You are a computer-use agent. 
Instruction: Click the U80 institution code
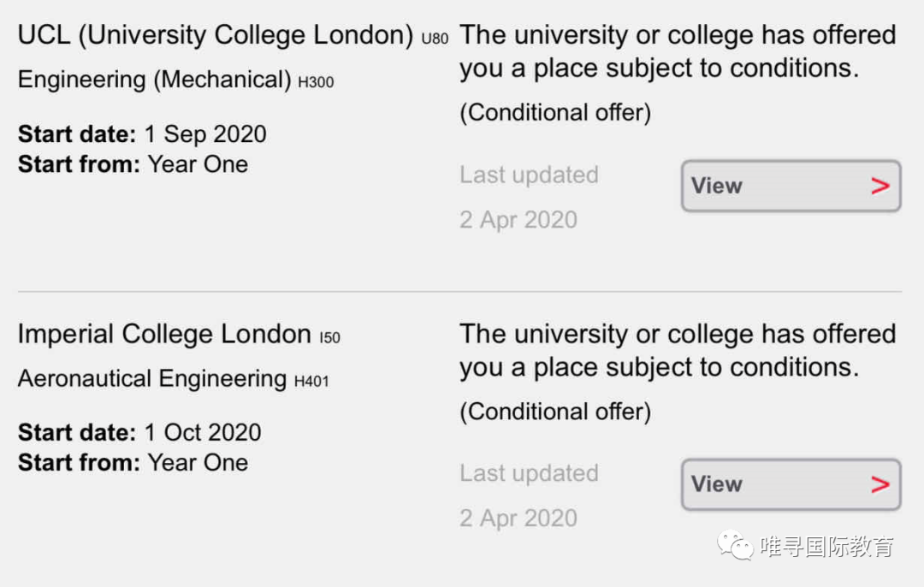click(x=435, y=39)
